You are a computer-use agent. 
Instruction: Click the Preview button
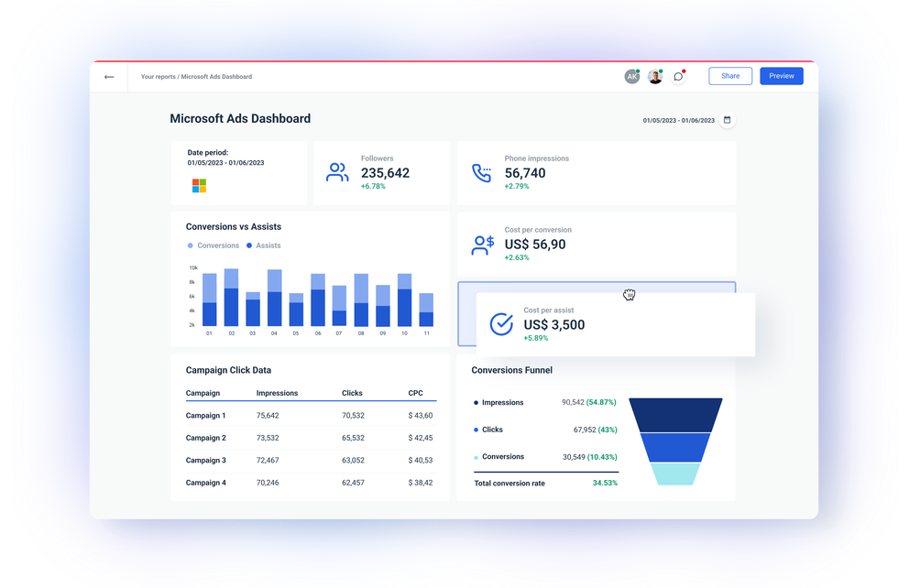(781, 76)
